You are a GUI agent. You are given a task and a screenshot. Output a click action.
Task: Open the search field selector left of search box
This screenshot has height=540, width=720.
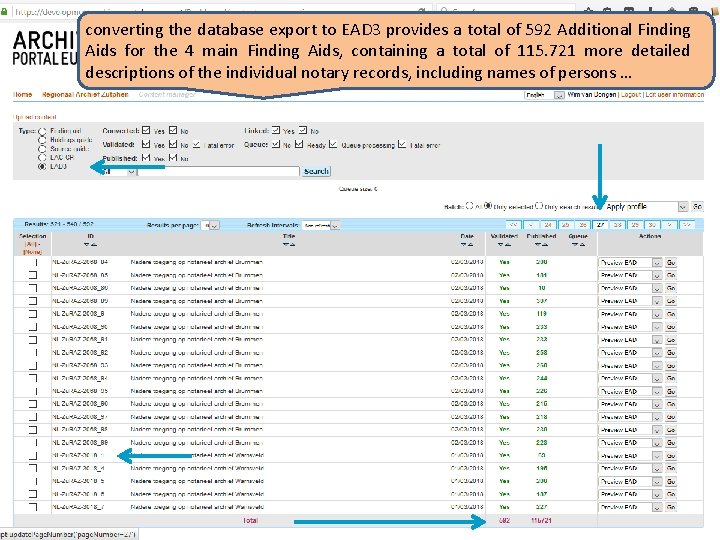pyautogui.click(x=118, y=171)
